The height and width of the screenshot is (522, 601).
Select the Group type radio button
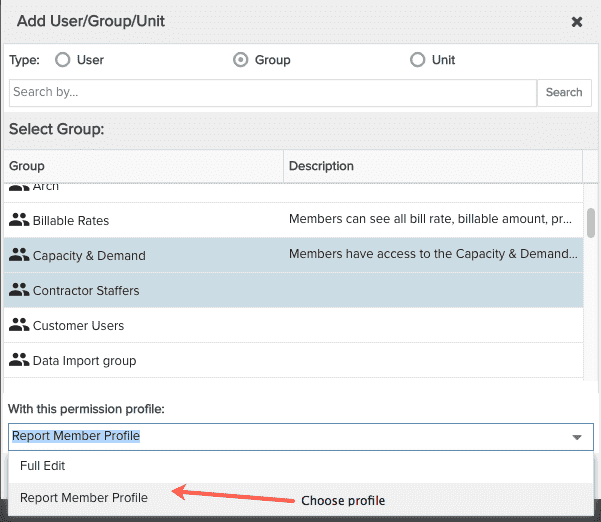click(241, 60)
